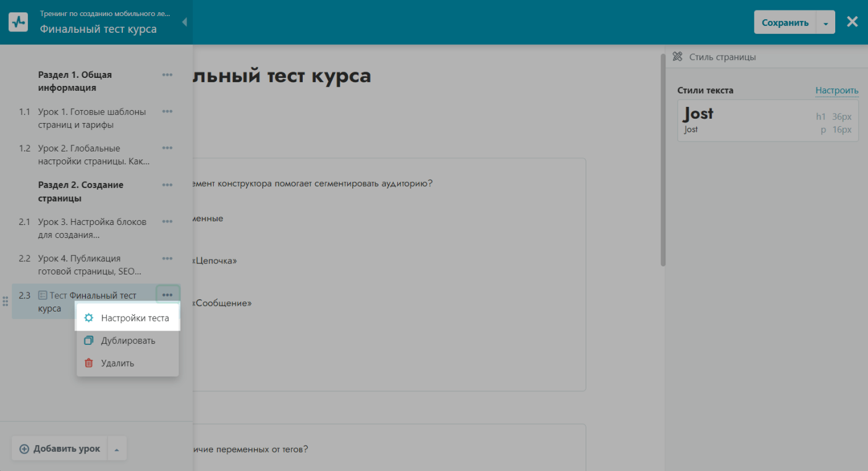Click the test icon in item 2.3
Screen dimensions: 868x471
(x=43, y=295)
